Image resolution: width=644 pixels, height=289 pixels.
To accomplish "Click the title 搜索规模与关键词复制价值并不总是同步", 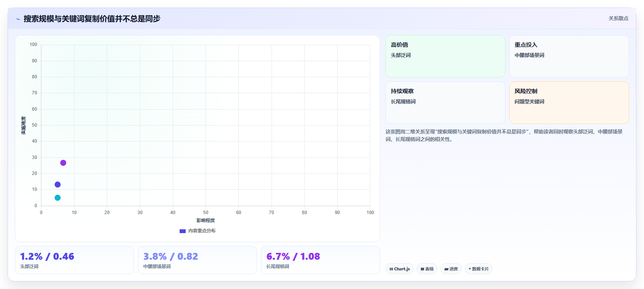I will coord(92,19).
